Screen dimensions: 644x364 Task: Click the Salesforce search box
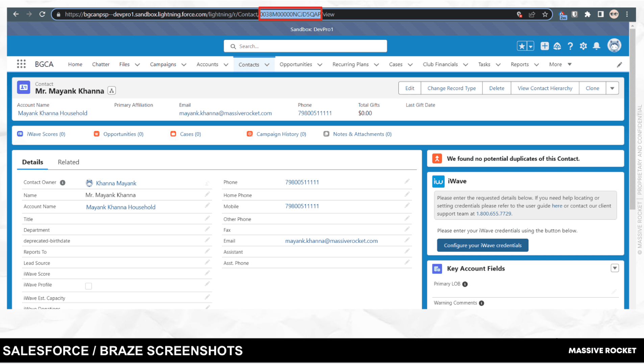tap(305, 46)
